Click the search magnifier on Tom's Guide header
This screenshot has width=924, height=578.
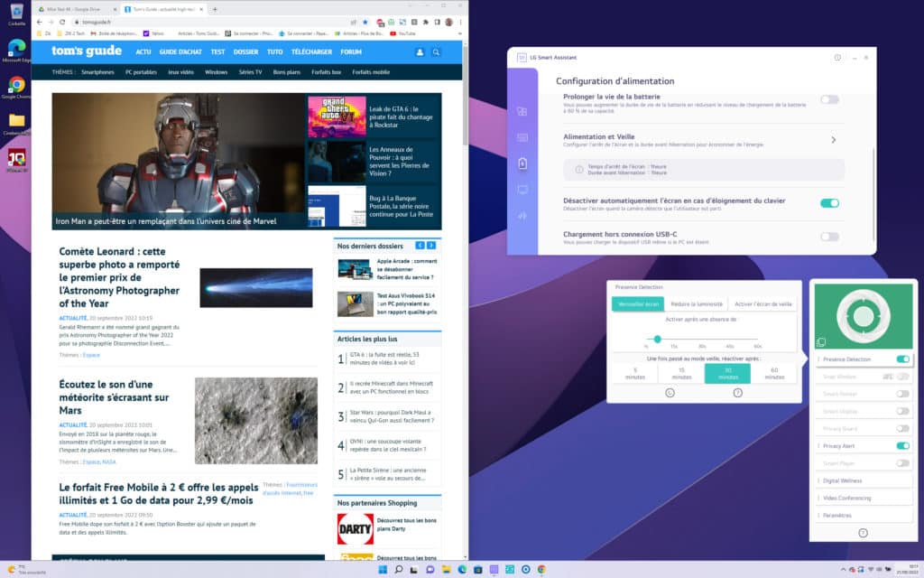click(436, 52)
